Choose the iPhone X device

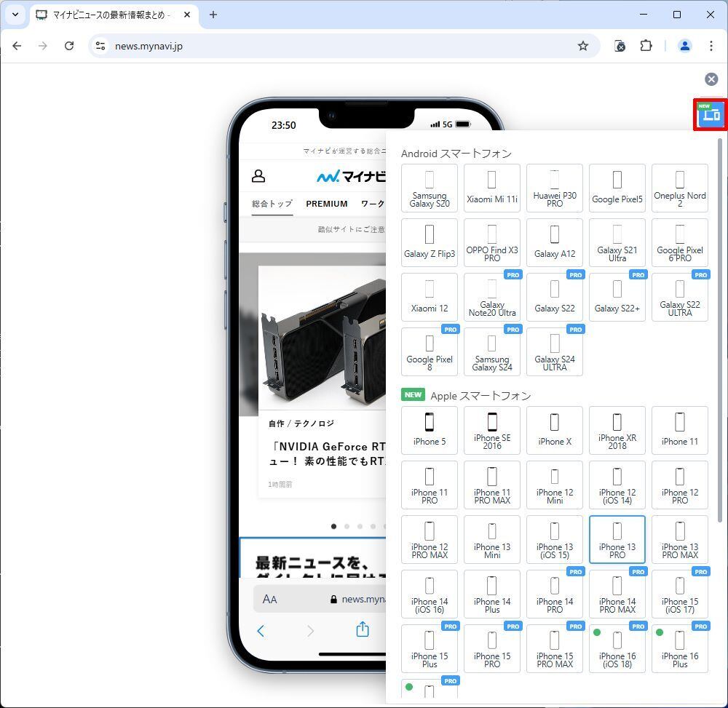click(554, 431)
